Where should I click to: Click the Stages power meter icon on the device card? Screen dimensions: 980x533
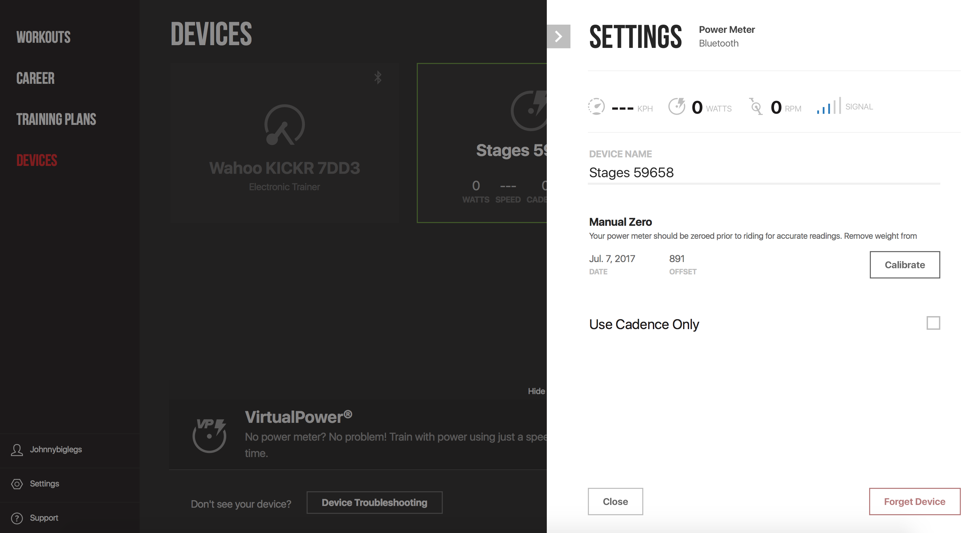[529, 111]
